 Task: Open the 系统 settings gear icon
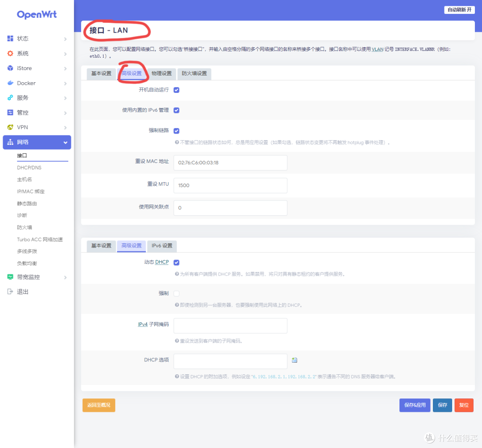point(11,53)
